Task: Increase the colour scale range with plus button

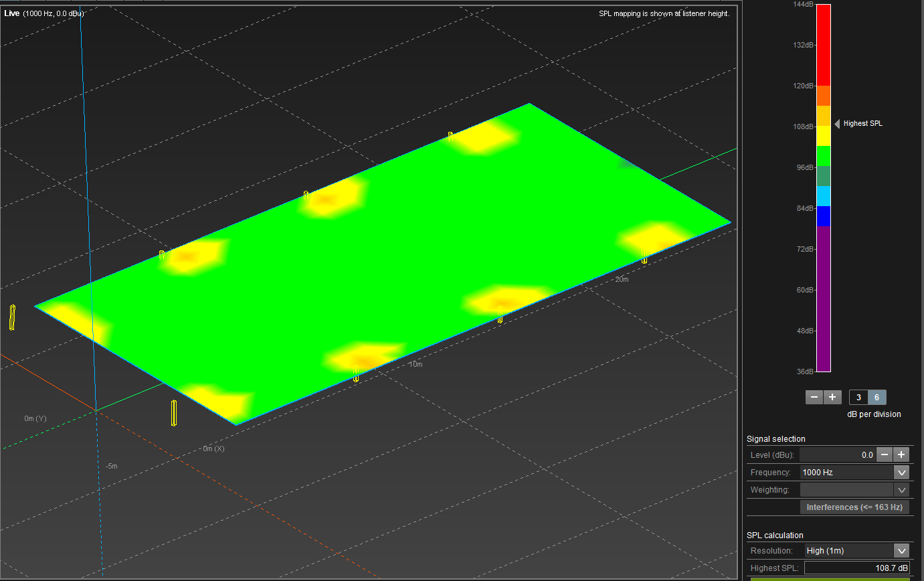Action: 832,397
